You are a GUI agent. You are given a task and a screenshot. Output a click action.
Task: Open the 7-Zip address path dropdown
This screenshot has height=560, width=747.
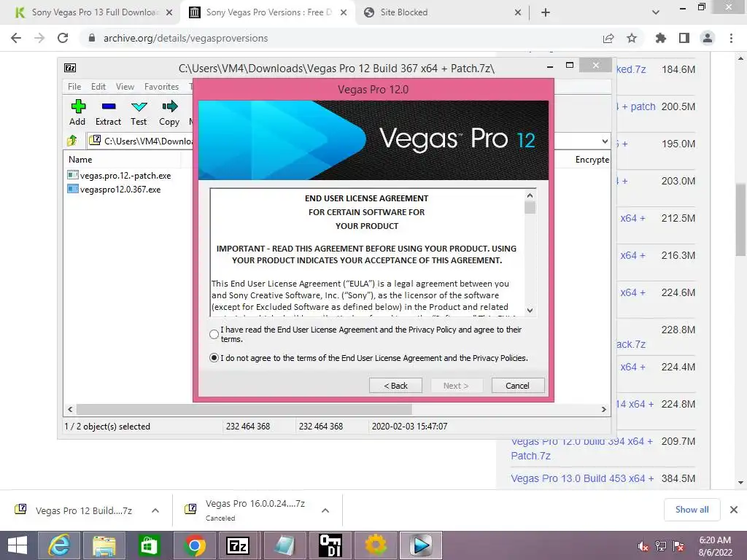point(605,141)
